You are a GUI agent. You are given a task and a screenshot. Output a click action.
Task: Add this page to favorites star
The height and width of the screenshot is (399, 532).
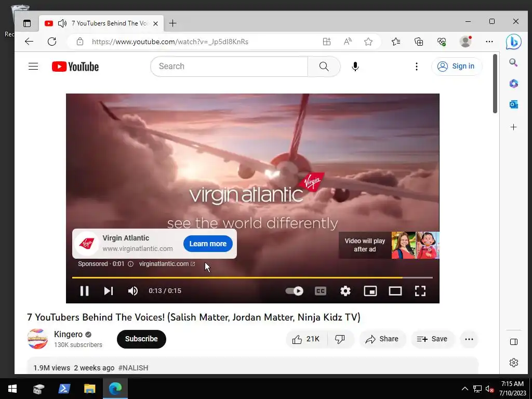point(368,42)
